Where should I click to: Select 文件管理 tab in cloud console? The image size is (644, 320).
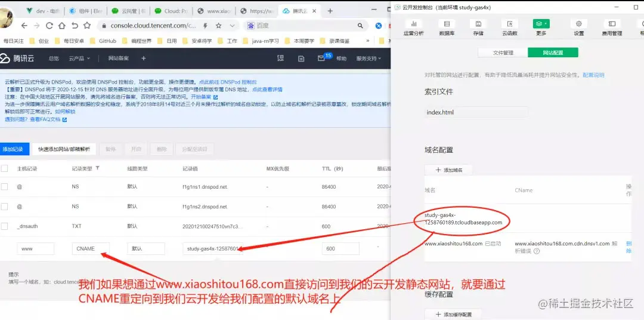tap(503, 53)
